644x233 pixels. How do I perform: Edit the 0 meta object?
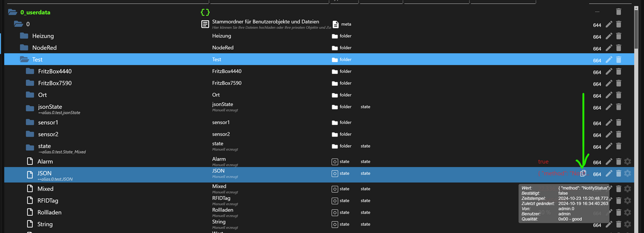609,25
